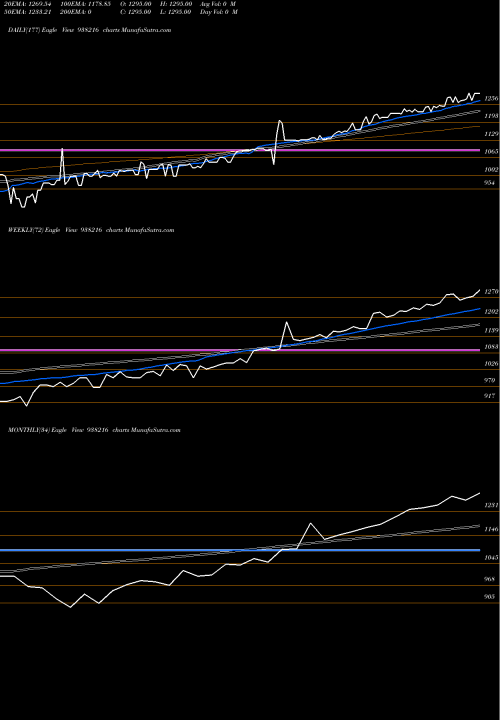Click the high price 'H:' value
500x720 pixels.
[x=177, y=4]
